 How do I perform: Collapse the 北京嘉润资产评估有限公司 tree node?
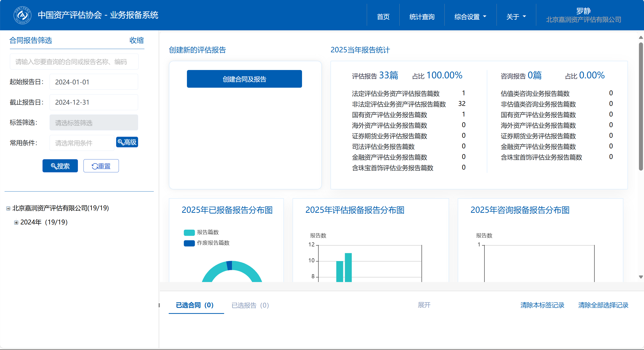[x=8, y=208]
